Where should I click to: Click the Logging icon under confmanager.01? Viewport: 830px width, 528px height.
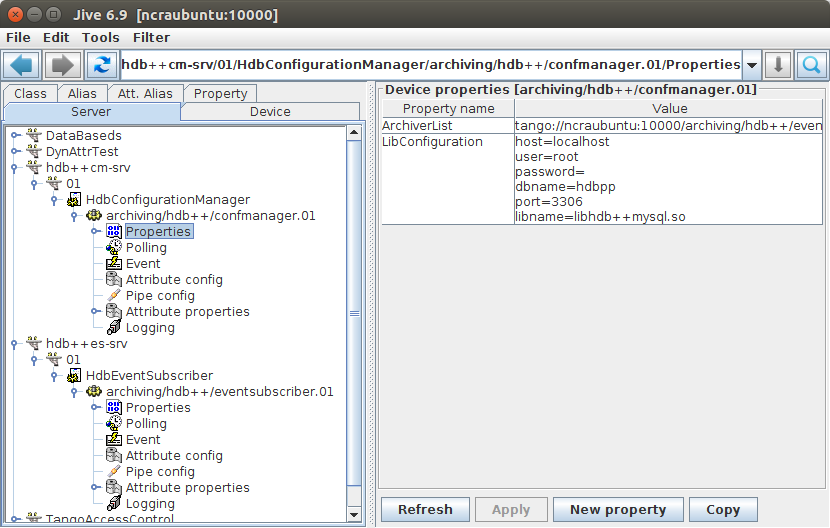pyautogui.click(x=114, y=327)
